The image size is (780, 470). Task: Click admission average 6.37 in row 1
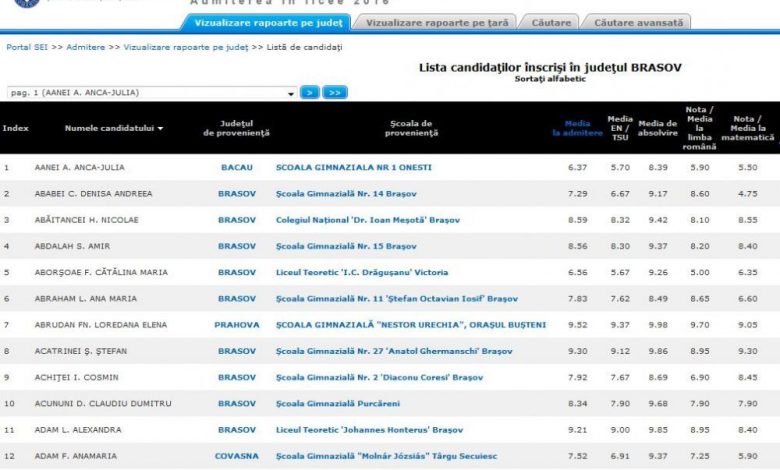(578, 168)
